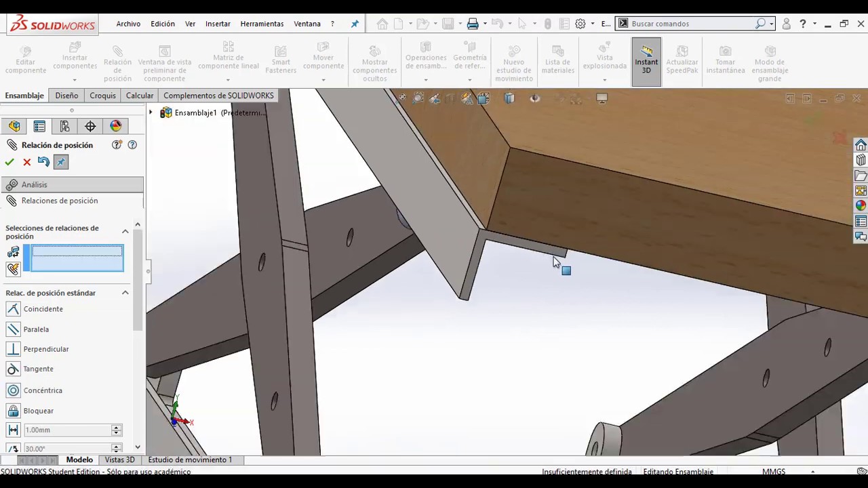The width and height of the screenshot is (868, 488).
Task: Open the Herramientas menu
Action: point(262,24)
